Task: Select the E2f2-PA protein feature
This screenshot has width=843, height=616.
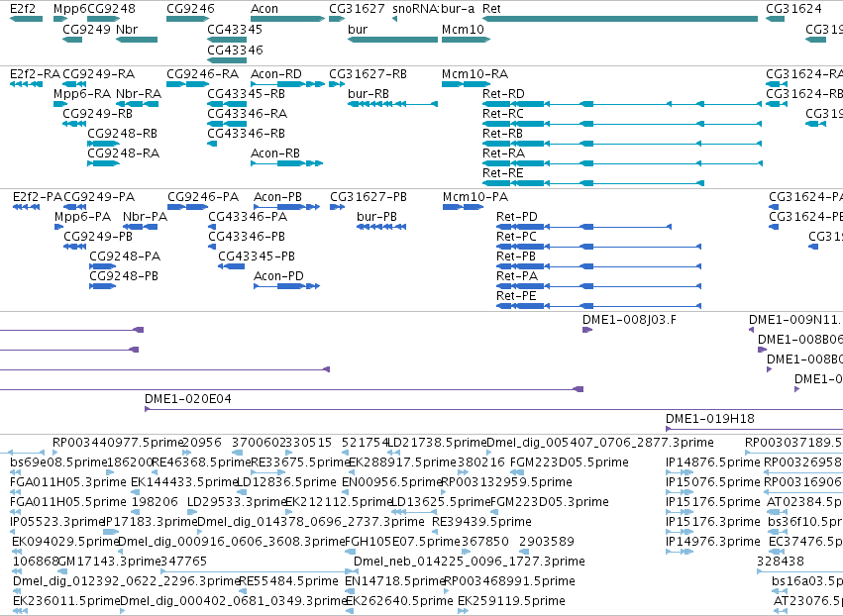Action: pyautogui.click(x=26, y=206)
